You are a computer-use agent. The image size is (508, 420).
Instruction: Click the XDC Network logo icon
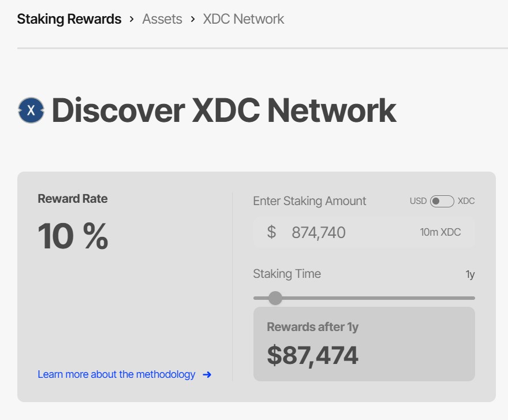pyautogui.click(x=31, y=110)
